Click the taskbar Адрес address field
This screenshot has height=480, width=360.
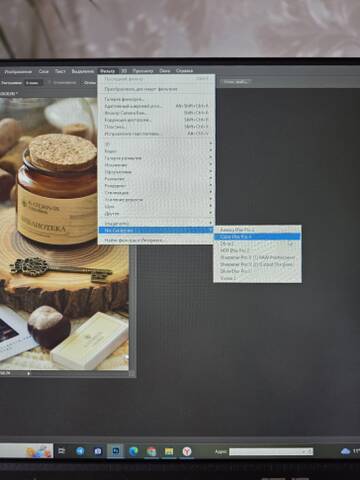(x=271, y=451)
